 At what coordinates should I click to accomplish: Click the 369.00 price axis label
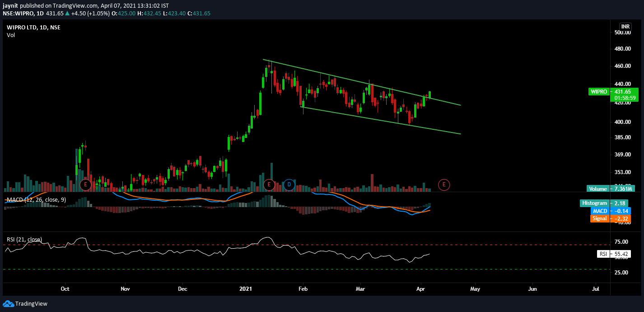(x=623, y=155)
